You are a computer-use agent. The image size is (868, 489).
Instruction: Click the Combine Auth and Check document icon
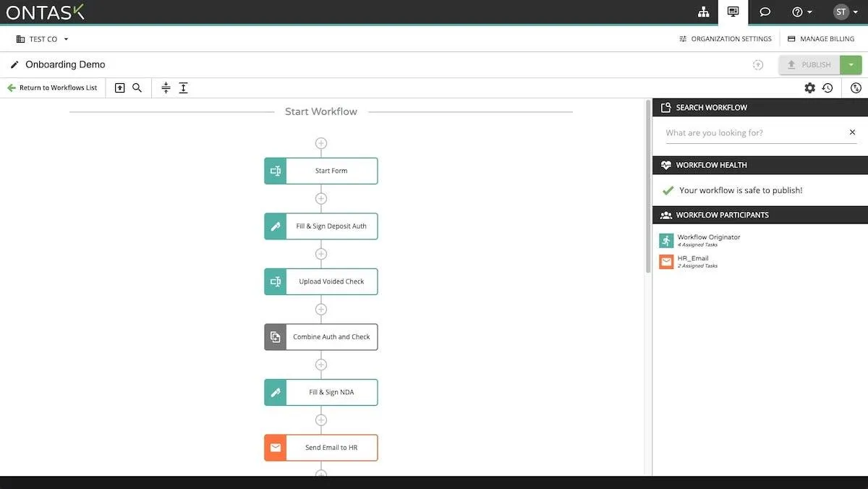click(276, 337)
